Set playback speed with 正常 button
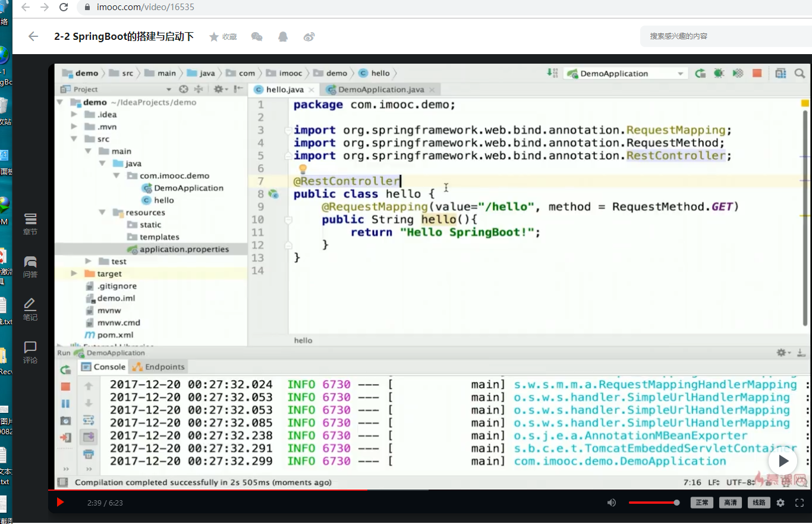Screen dimensions: 812x524 point(702,503)
